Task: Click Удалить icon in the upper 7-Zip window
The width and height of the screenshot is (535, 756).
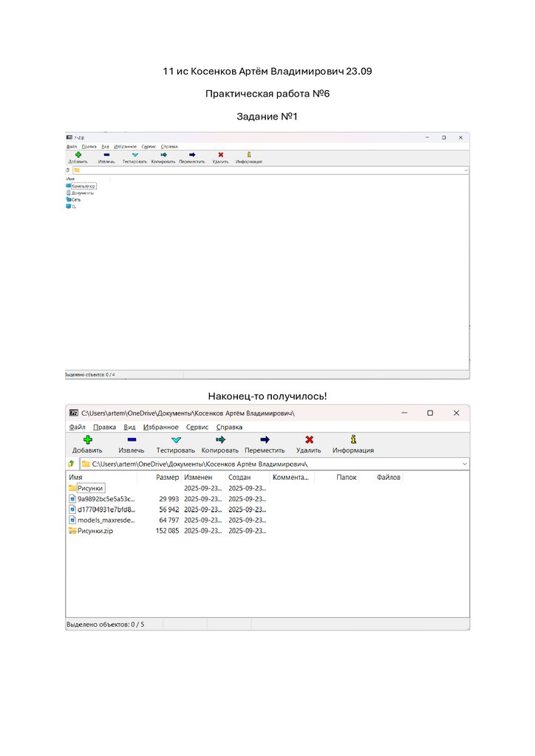Action: [220, 155]
